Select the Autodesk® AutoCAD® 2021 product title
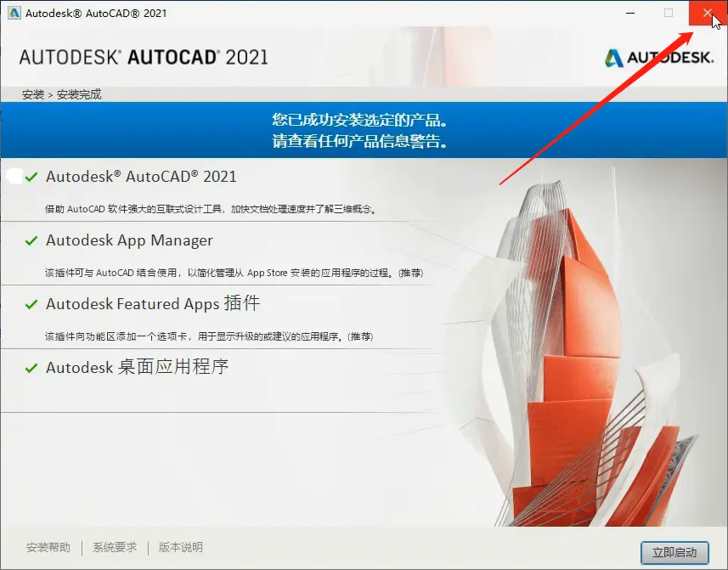 click(141, 177)
